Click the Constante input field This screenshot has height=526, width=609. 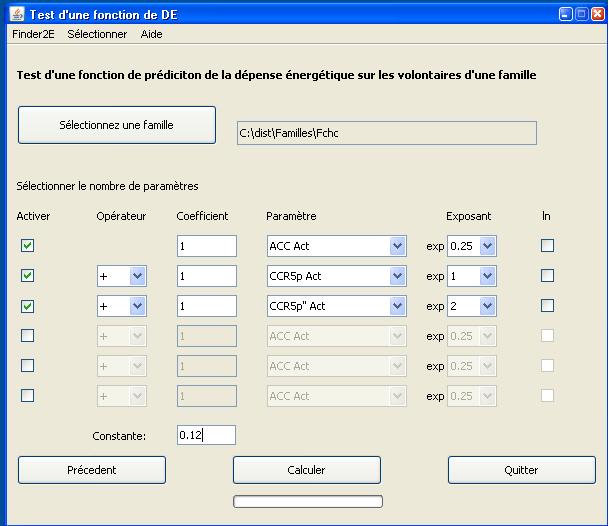206,435
